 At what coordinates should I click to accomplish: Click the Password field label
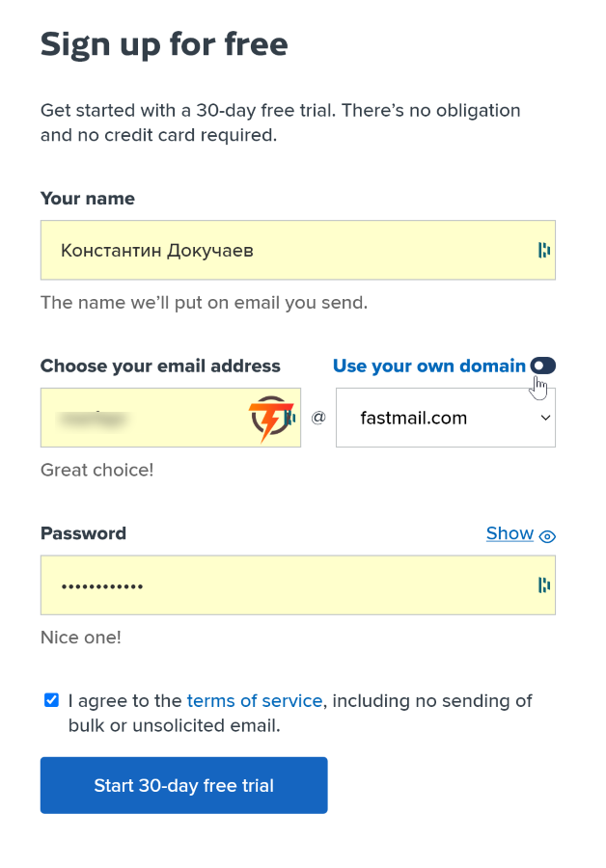pos(84,533)
